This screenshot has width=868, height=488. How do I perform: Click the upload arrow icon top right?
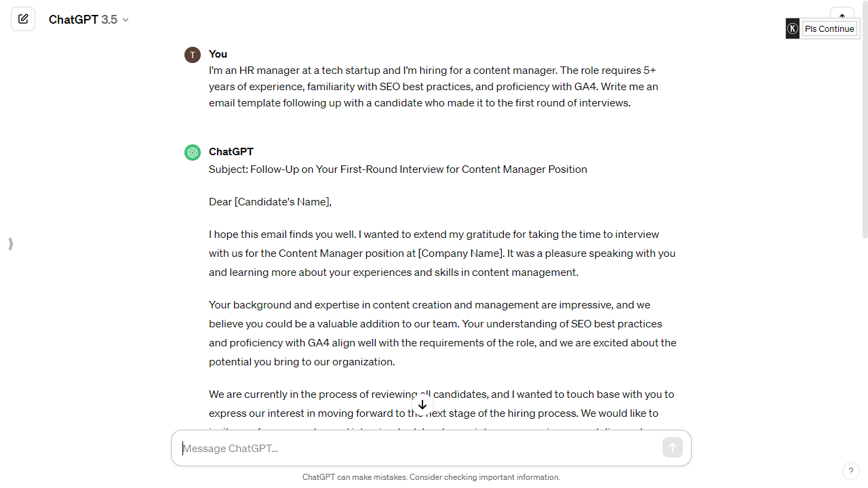(842, 15)
